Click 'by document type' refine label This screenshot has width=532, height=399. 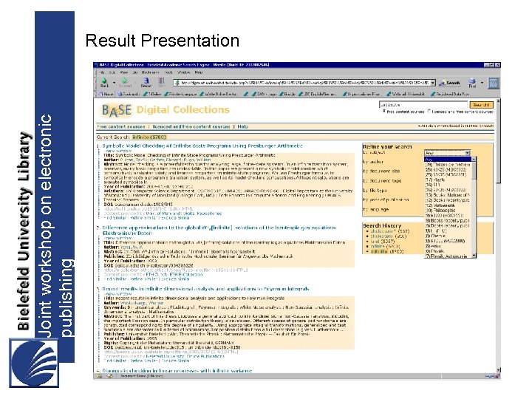coord(382,181)
